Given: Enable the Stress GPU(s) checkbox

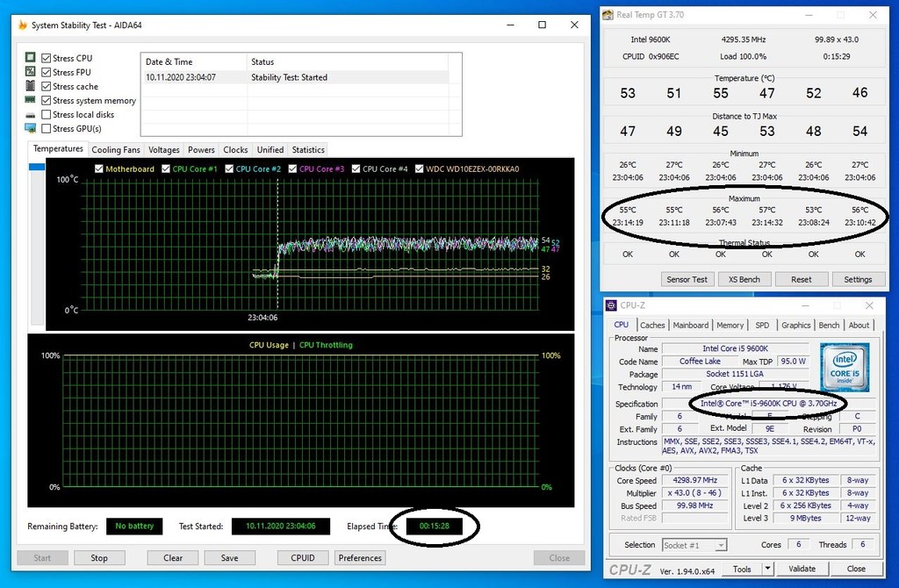Looking at the screenshot, I should (x=47, y=129).
